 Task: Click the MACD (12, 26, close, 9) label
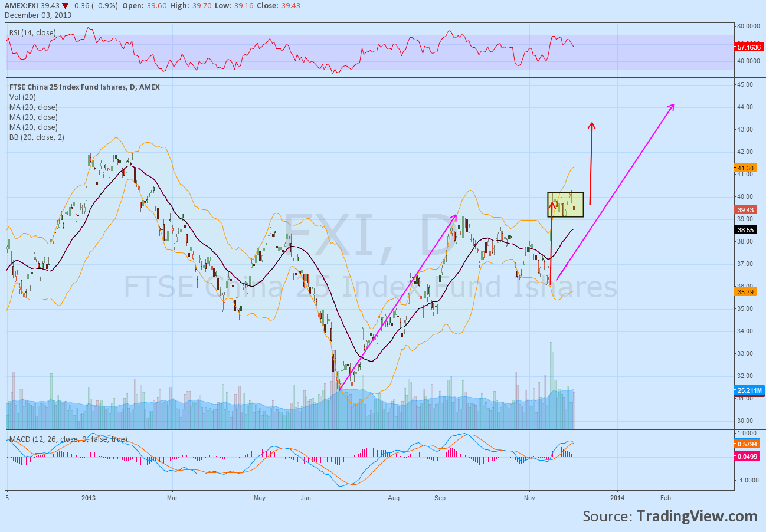click(x=67, y=440)
